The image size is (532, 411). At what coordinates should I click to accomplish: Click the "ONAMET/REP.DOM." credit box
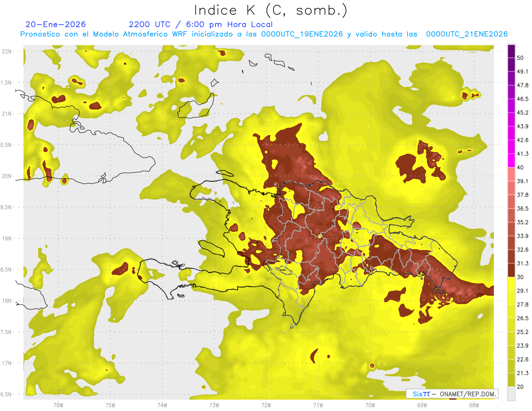pyautogui.click(x=452, y=394)
